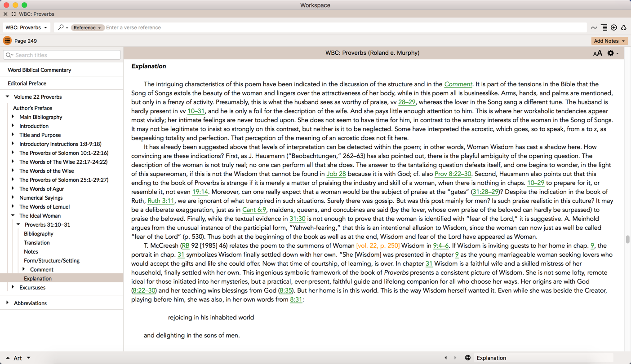The image size is (631, 364).
Task: Open the 8:35 blessings link
Action: [286, 290]
